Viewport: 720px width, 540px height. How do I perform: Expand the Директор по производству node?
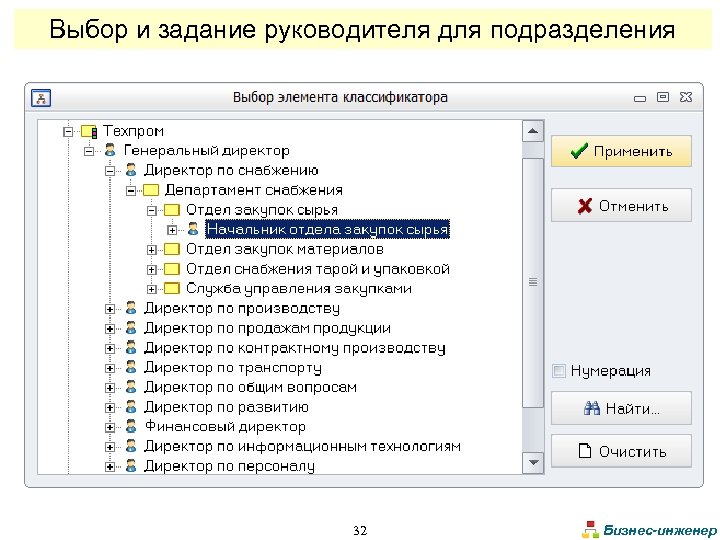(110, 309)
